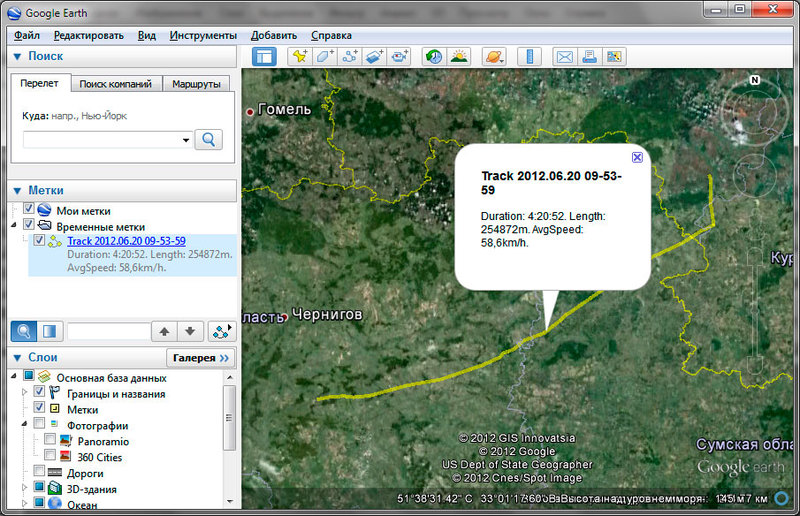Collapse the Метки panel triangle
This screenshot has height=516, width=800.
(x=17, y=191)
